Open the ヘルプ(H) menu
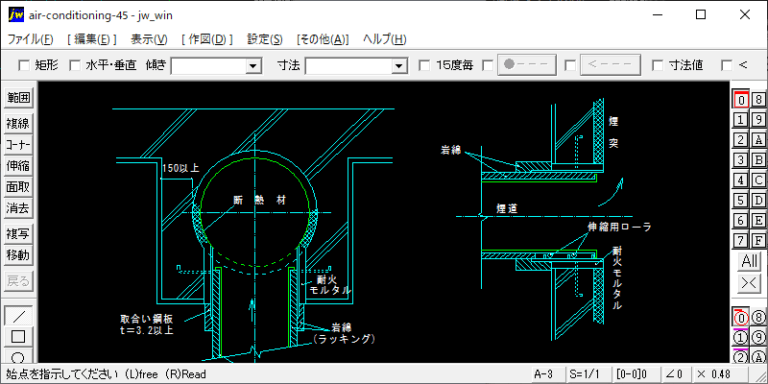 tap(384, 40)
